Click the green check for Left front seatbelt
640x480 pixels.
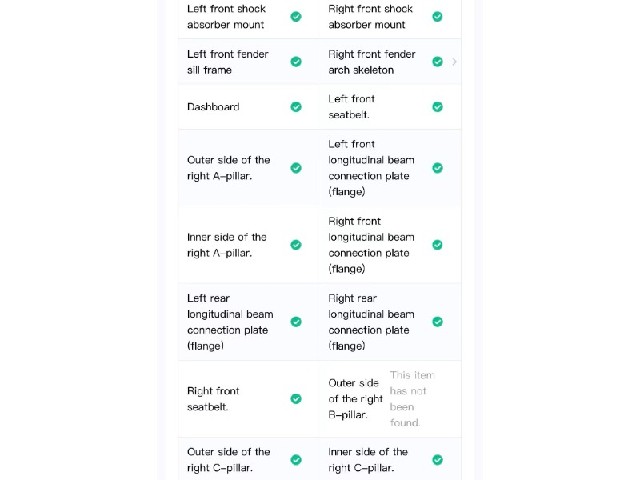(437, 107)
